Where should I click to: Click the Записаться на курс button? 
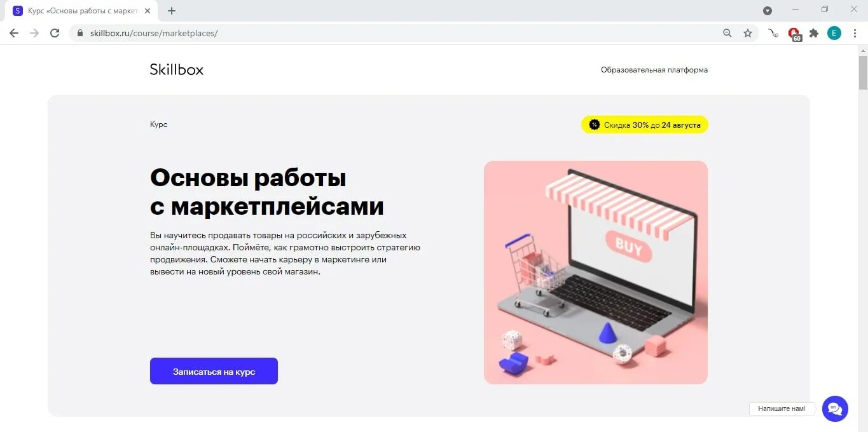pyautogui.click(x=214, y=371)
